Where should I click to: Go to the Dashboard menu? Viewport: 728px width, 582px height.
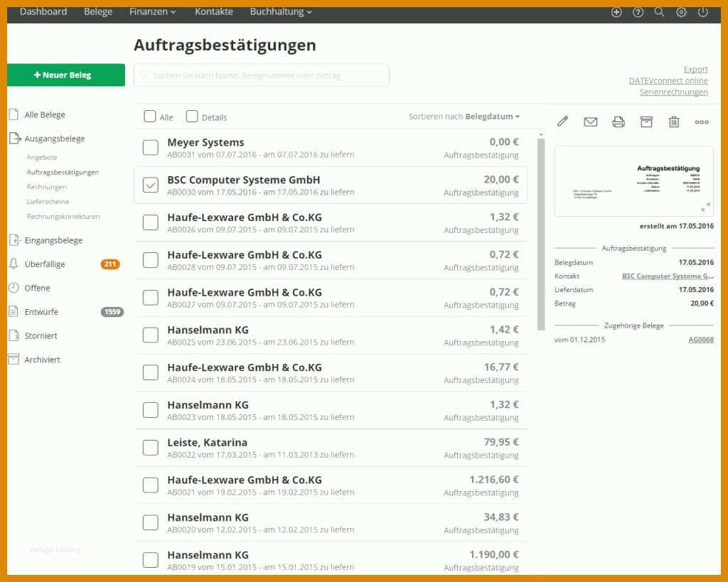tap(43, 11)
